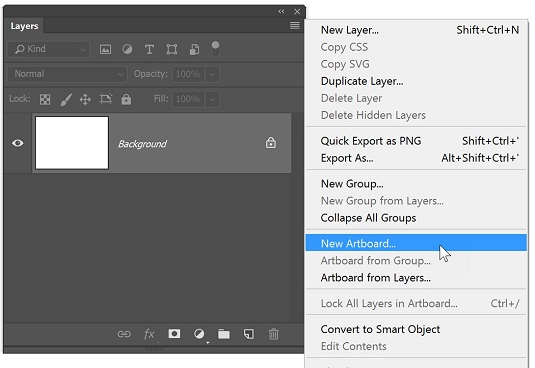This screenshot has width=535, height=368.
Task: Open the Normal blending mode dropdown
Action: coord(68,74)
